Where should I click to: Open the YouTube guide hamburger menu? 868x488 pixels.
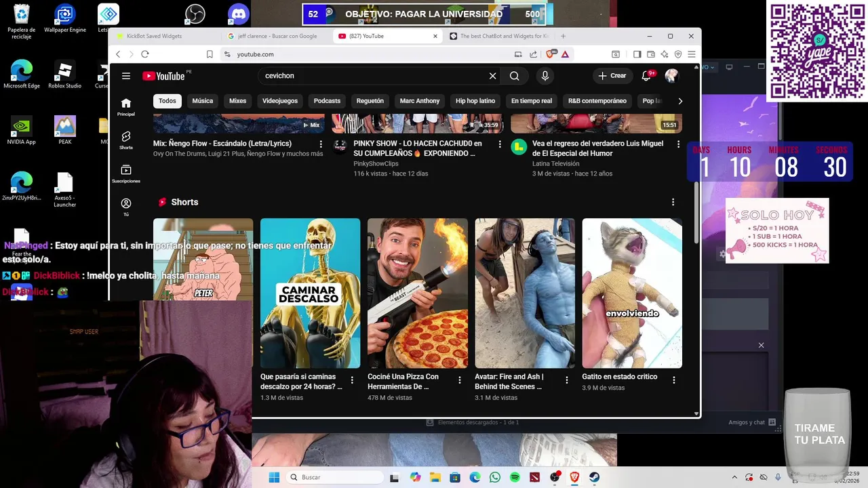tap(126, 76)
